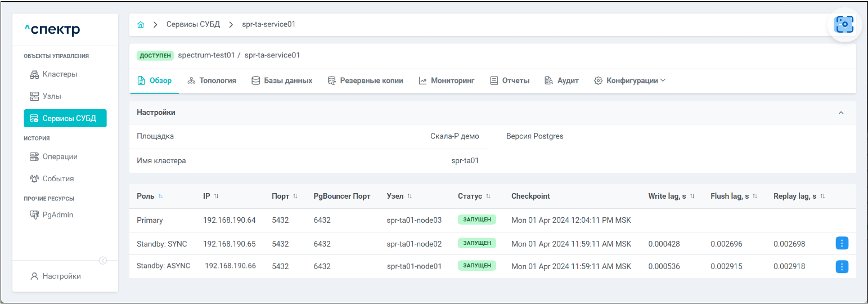Open Кластеры in the sidebar
Screen dimensions: 868x304
tap(60, 74)
